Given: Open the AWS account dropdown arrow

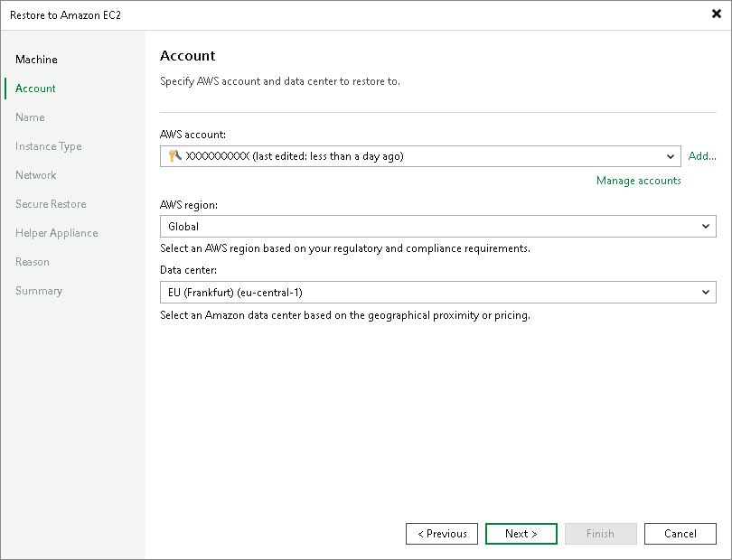Looking at the screenshot, I should [x=670, y=156].
